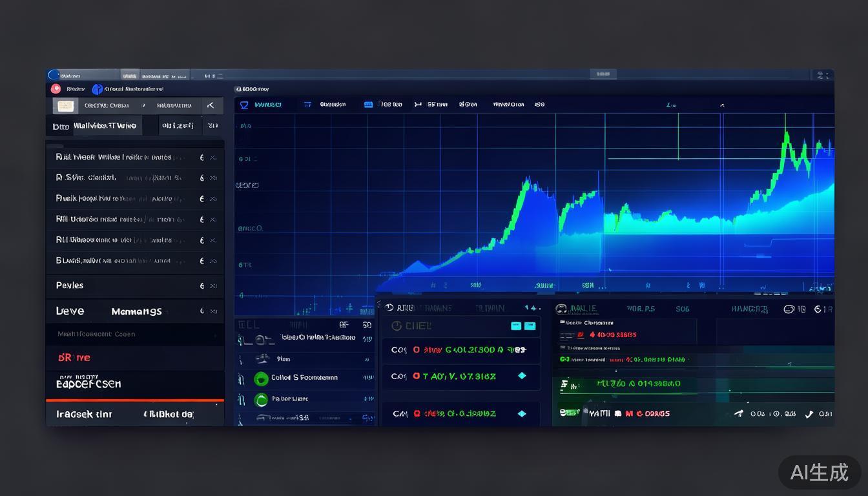
Task: Click the blue rectangle icon in chart toolbar
Action: tap(368, 105)
